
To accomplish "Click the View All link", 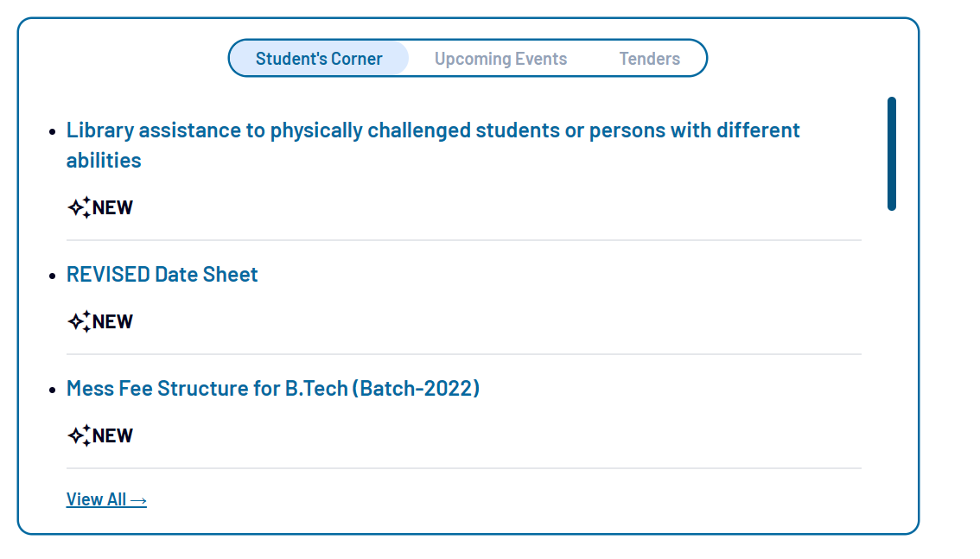I will [95, 499].
